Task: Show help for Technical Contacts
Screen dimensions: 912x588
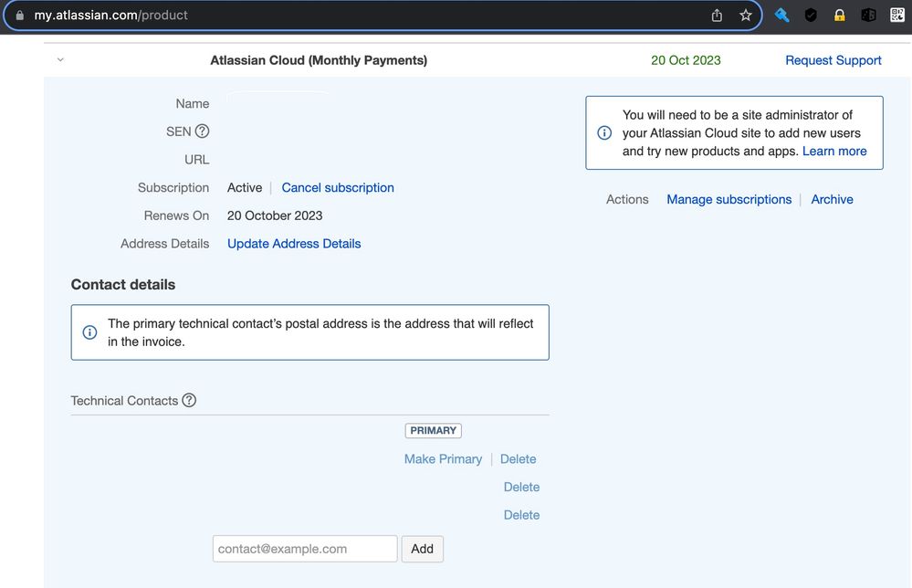Action: tap(189, 400)
